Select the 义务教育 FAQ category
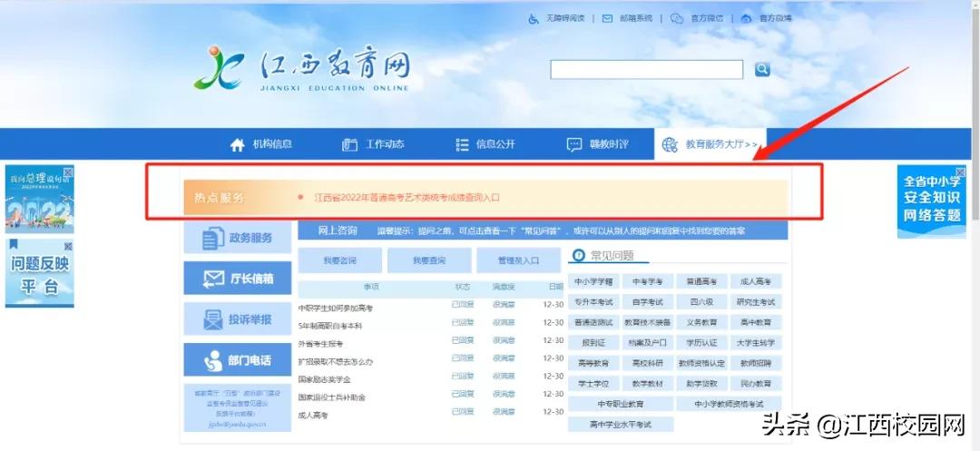The height and width of the screenshot is (451, 980). (x=701, y=322)
